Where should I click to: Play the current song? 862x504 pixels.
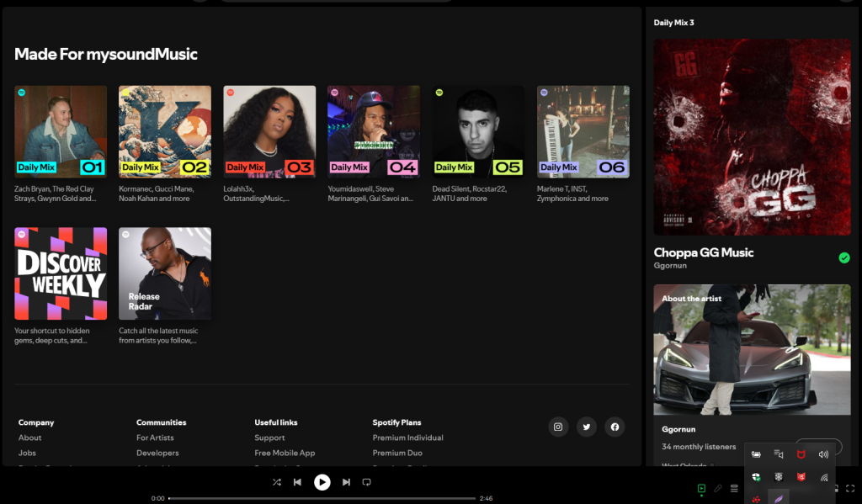click(x=322, y=482)
